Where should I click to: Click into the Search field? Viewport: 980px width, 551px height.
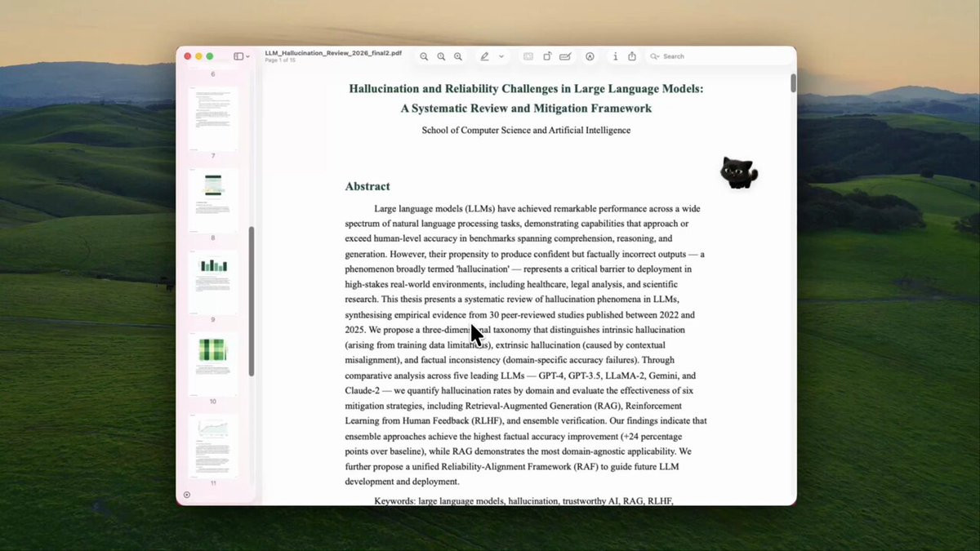click(x=719, y=56)
